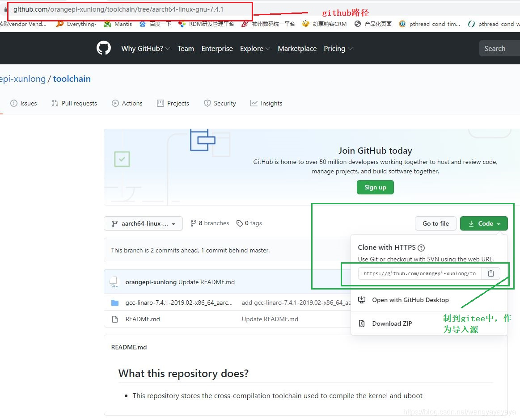Open the Enterprise navigation item
Viewport: 520px width, 420px height.
pyautogui.click(x=217, y=48)
